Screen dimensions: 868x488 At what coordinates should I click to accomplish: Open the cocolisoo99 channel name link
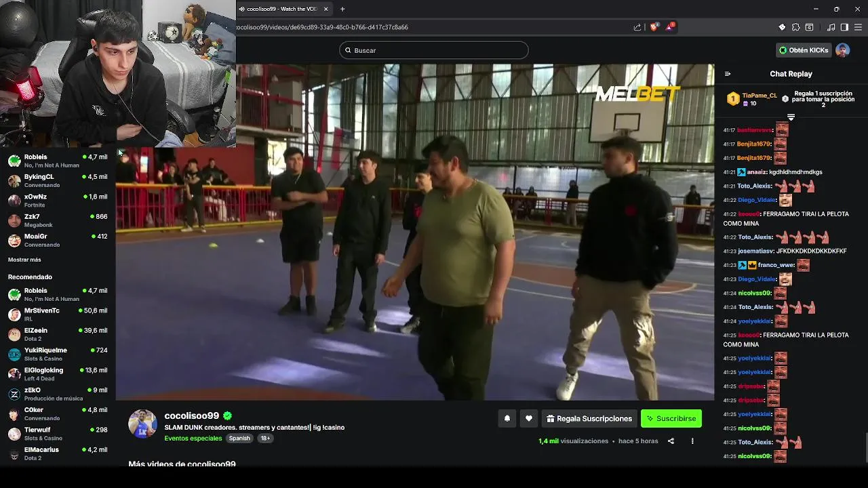click(x=191, y=415)
